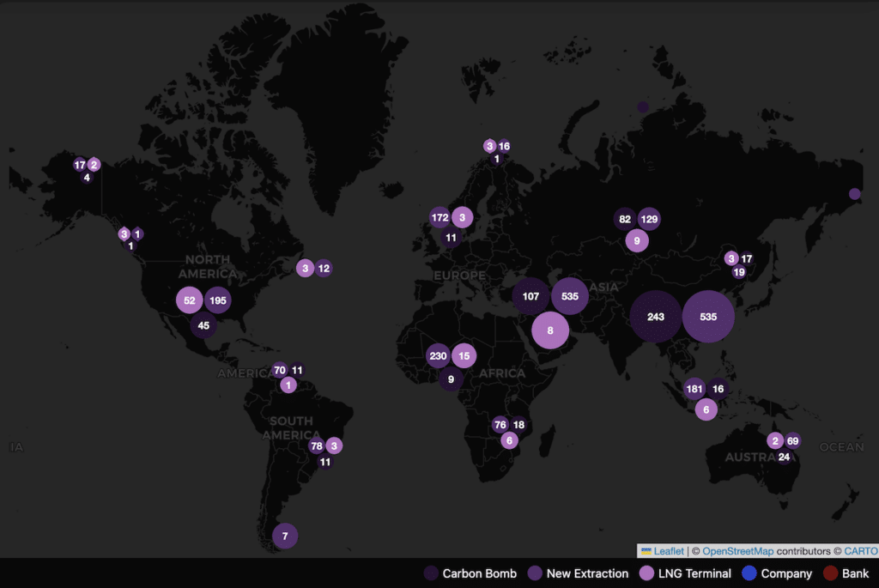Image resolution: width=879 pixels, height=588 pixels.
Task: Open the 7 cluster at southern South America
Action: tap(285, 536)
